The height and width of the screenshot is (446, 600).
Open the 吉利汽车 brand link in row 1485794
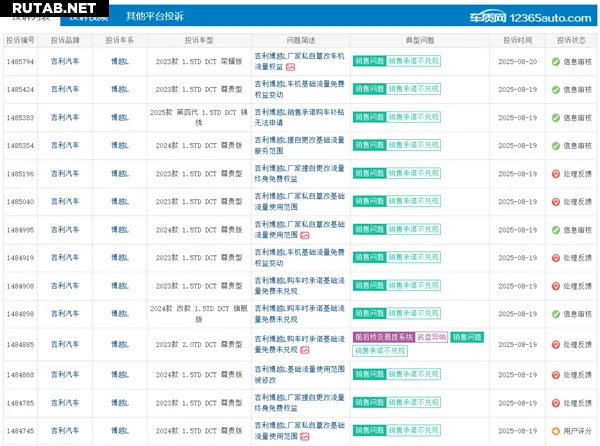[x=65, y=61]
